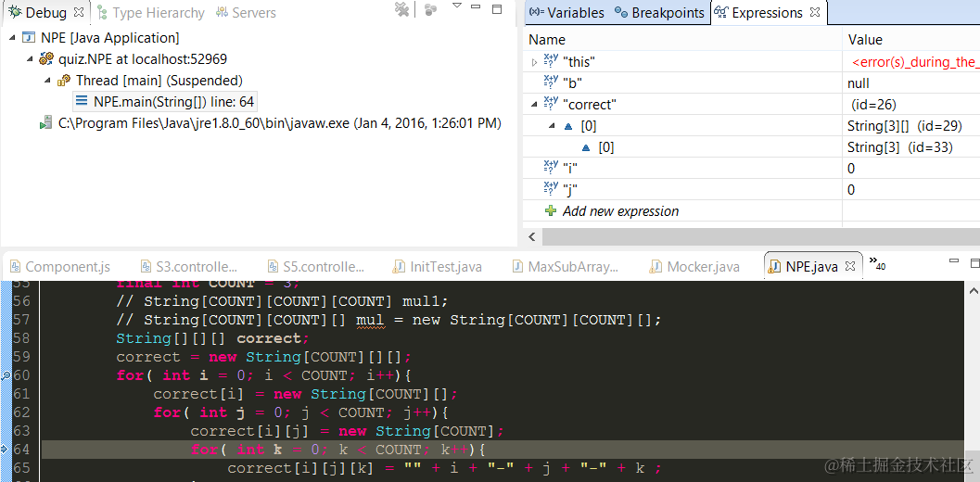Open the Debug view menu triangle
This screenshot has width=980, height=482.
457,6
